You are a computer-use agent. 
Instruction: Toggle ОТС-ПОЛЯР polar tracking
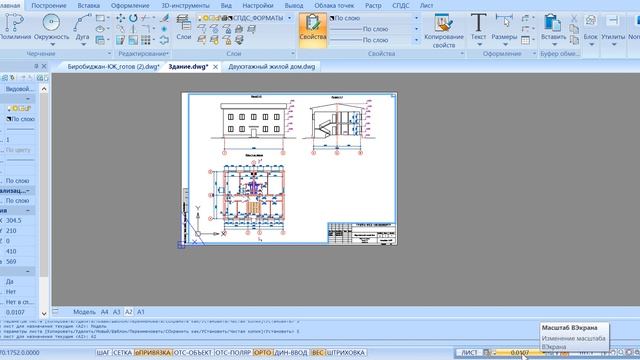click(x=233, y=353)
